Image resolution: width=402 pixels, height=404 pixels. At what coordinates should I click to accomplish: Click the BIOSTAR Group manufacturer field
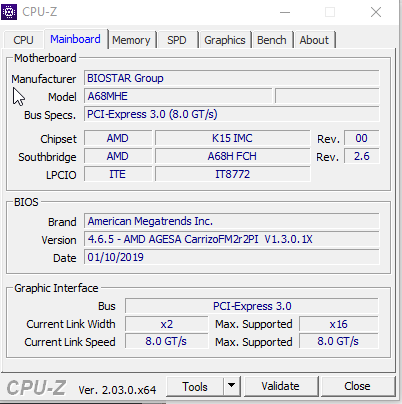pyautogui.click(x=232, y=78)
